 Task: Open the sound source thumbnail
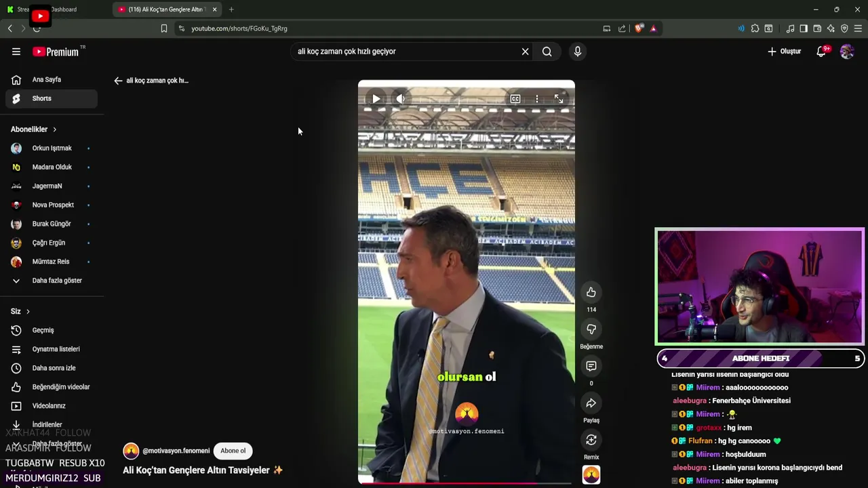click(591, 475)
